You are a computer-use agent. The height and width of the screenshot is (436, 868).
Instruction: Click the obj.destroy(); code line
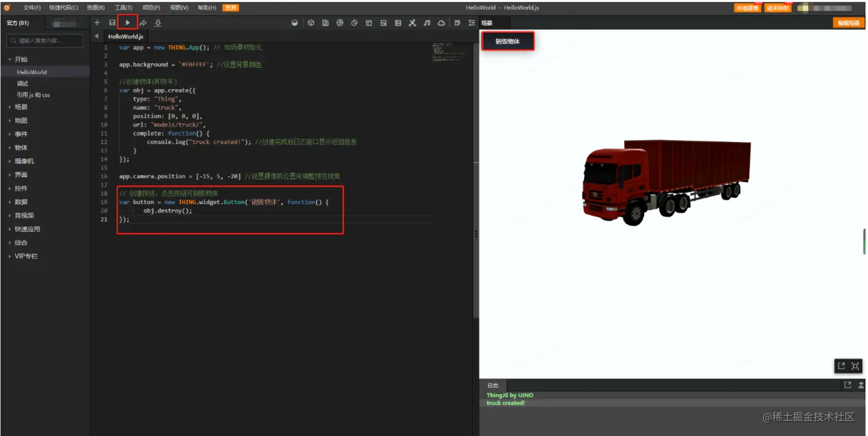pyautogui.click(x=168, y=211)
